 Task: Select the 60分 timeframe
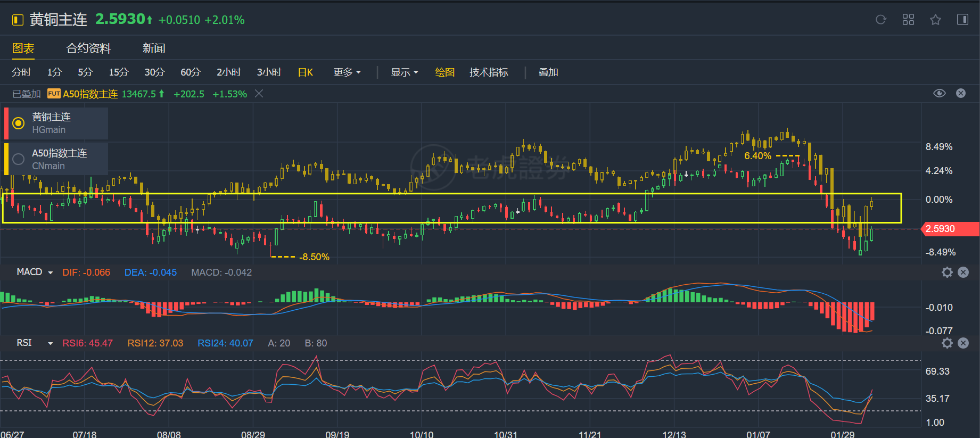pyautogui.click(x=190, y=72)
